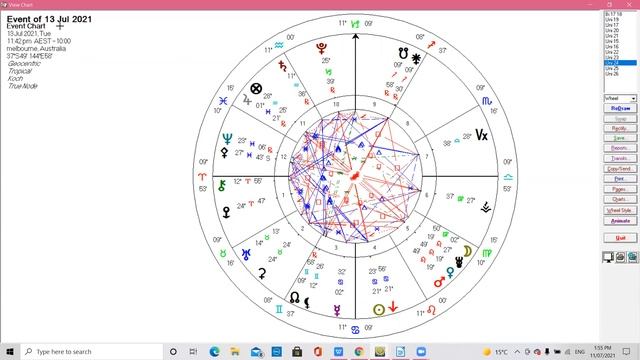Open Microsoft Edge from the taskbar
The width and height of the screenshot is (640, 360).
(x=215, y=351)
